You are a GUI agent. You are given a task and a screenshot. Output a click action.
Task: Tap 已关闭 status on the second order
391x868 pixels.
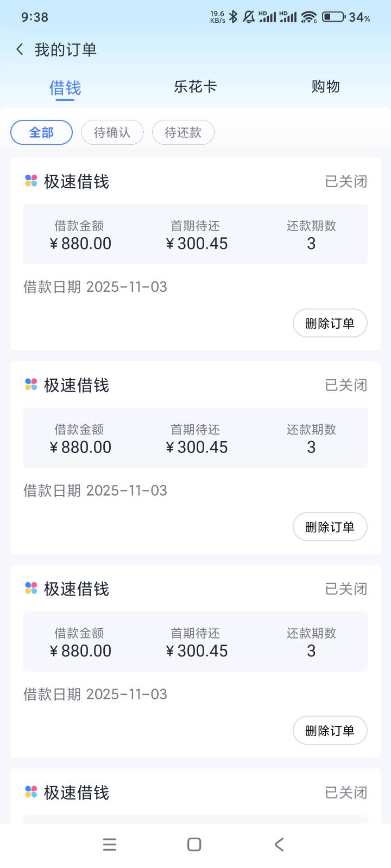click(x=346, y=385)
